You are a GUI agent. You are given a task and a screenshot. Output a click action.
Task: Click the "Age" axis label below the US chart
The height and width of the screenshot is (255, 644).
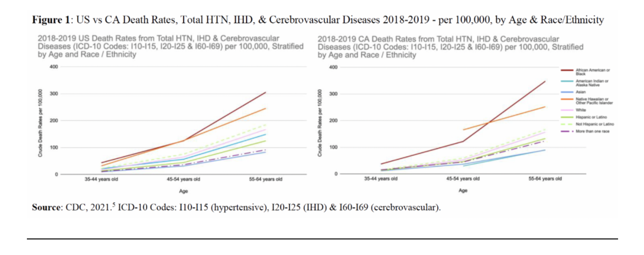(183, 191)
